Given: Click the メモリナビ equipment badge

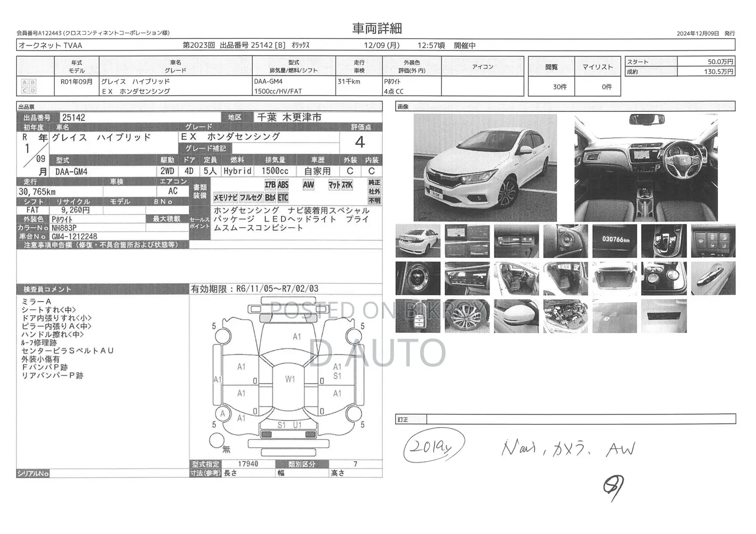Looking at the screenshot, I should point(225,197).
